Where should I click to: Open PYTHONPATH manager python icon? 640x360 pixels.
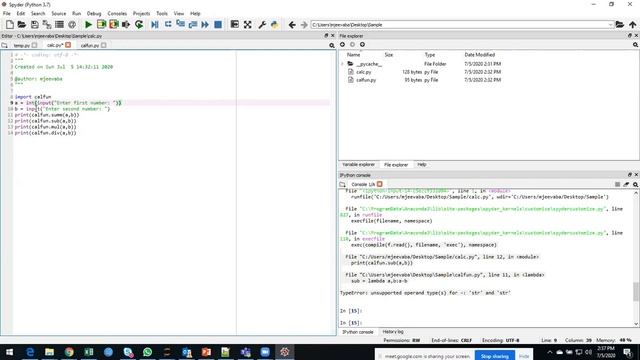274,24
